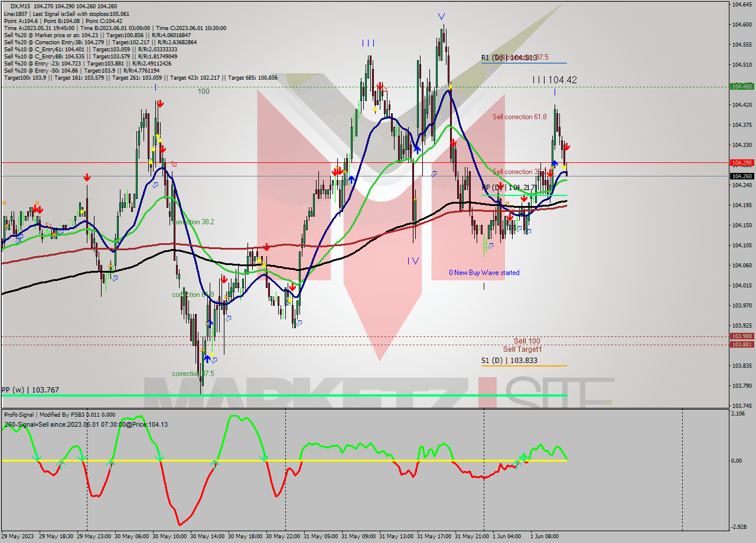Click the '0 New Buy Wave started' label
This screenshot has width=756, height=543.
[x=484, y=273]
